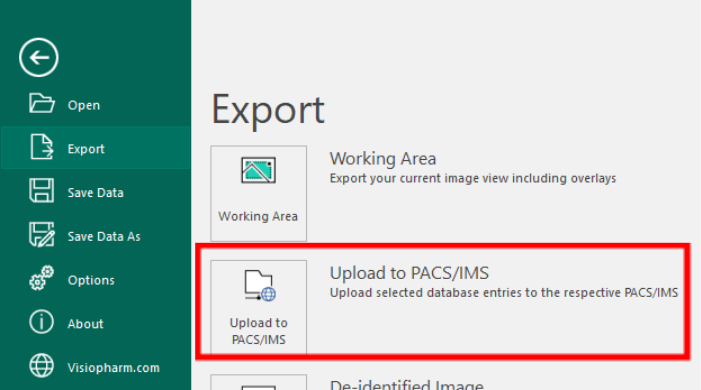Click the Options gears icon
The height and width of the screenshot is (390, 701).
point(42,278)
